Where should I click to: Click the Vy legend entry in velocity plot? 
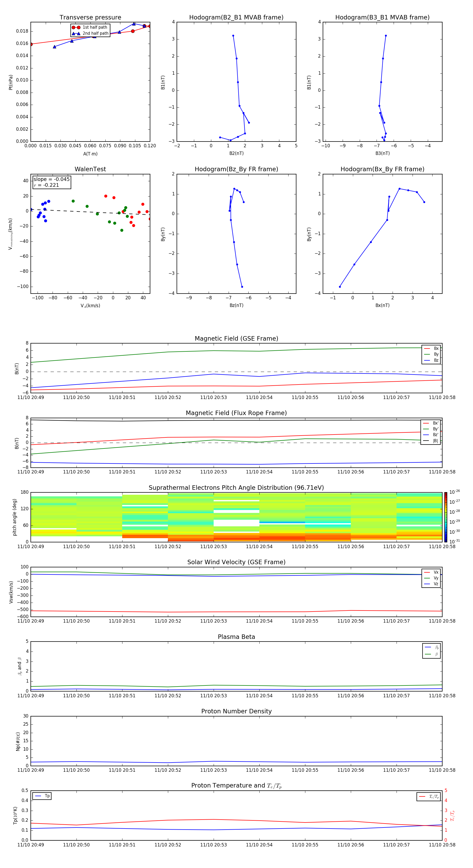coord(431,578)
